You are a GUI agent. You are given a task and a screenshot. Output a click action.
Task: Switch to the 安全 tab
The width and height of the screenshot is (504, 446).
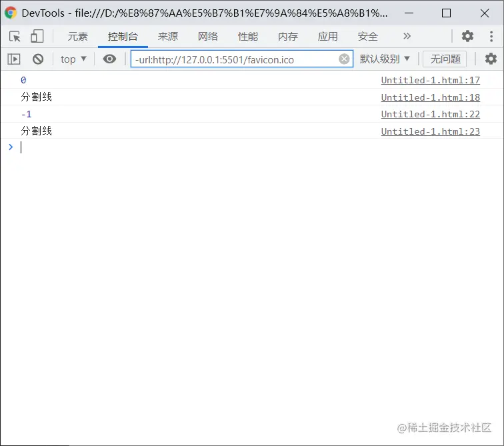pos(368,36)
